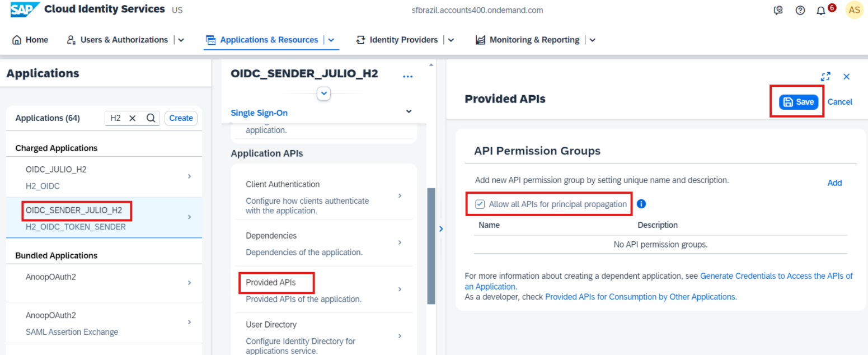Expand the Monitoring & Reporting dropdown arrow
Image resolution: width=868 pixels, height=355 pixels.
point(593,40)
